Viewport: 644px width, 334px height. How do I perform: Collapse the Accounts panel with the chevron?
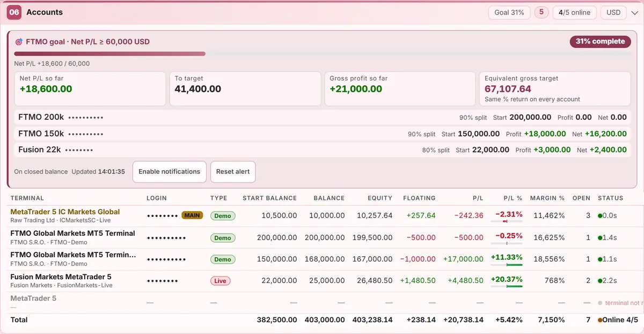pos(635,12)
